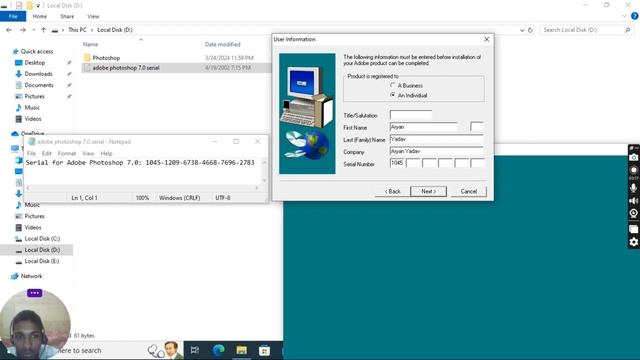This screenshot has width=640, height=360.
Task: Open recent locations dropdown in Explorer
Action: [x=33, y=30]
